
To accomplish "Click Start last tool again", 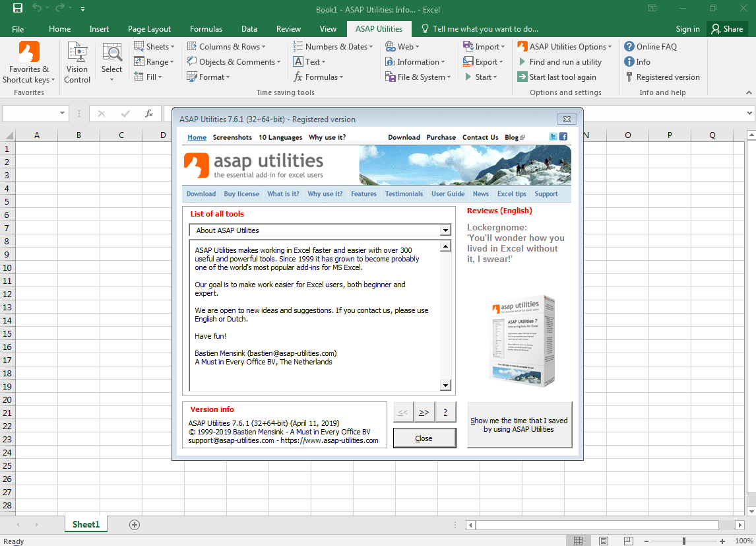I will pos(557,77).
